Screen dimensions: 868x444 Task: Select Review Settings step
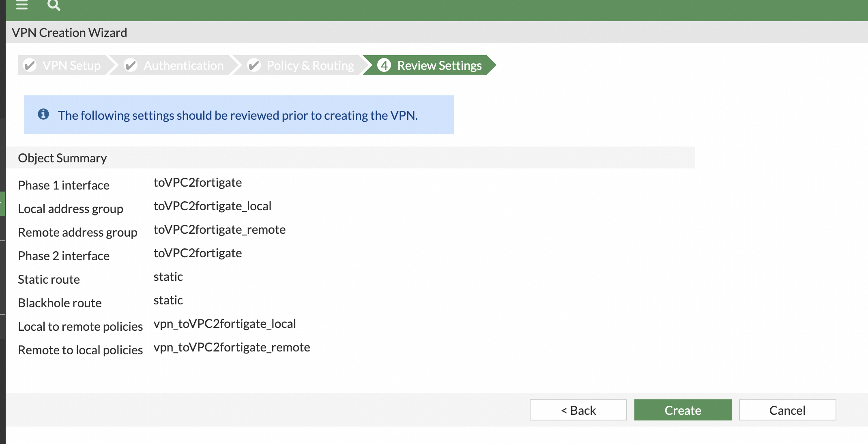tap(439, 65)
